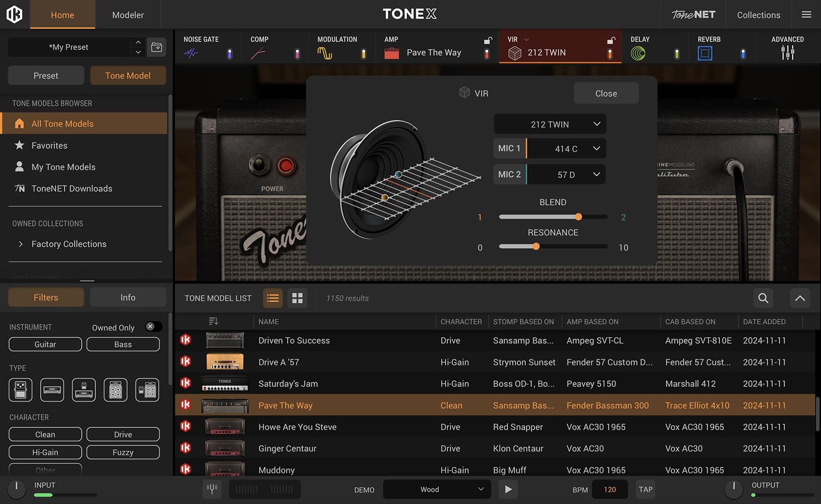The image size is (821, 504).
Task: Close the VIR panel
Action: point(606,93)
